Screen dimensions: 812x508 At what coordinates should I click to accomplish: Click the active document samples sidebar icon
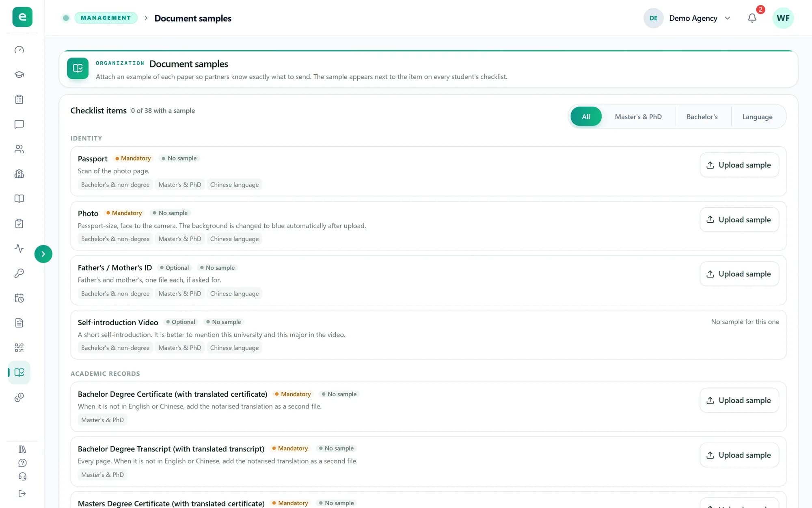coord(19,372)
